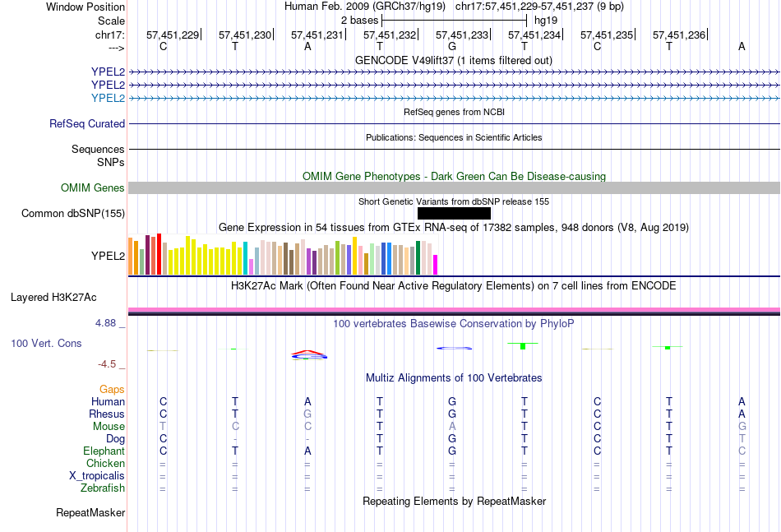This screenshot has width=781, height=532.
Task: Click the Elephant species label
Action: 104,451
